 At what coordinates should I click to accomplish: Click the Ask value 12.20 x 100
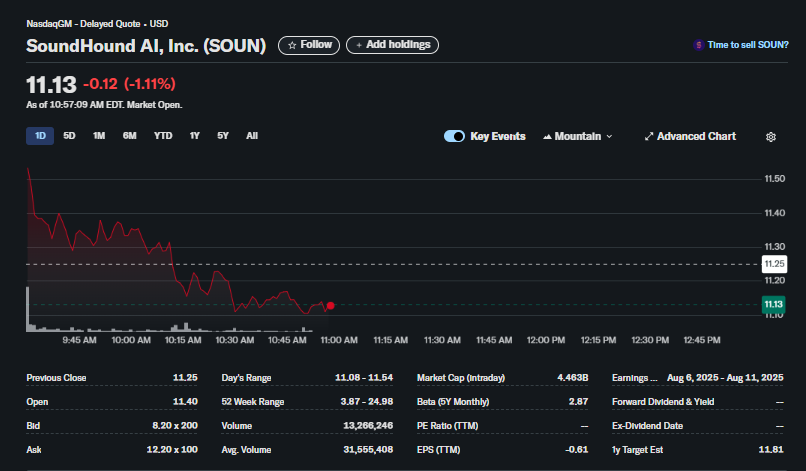point(172,449)
